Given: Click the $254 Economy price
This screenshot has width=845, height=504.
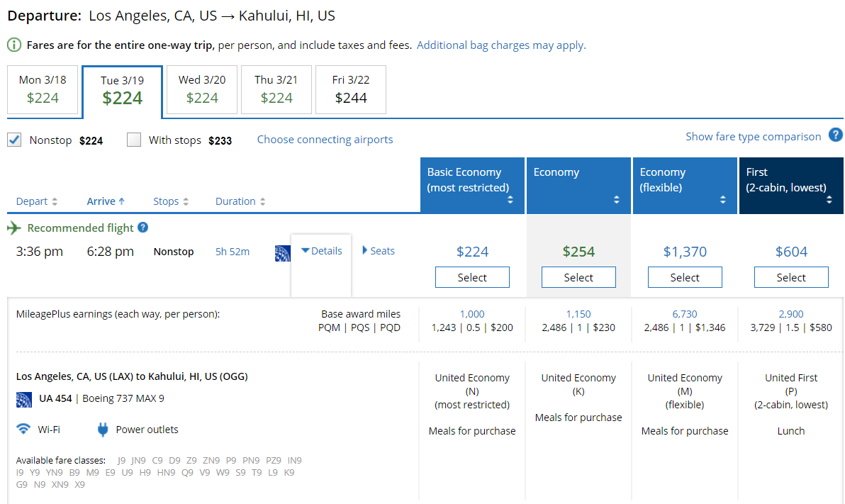Looking at the screenshot, I should [578, 252].
